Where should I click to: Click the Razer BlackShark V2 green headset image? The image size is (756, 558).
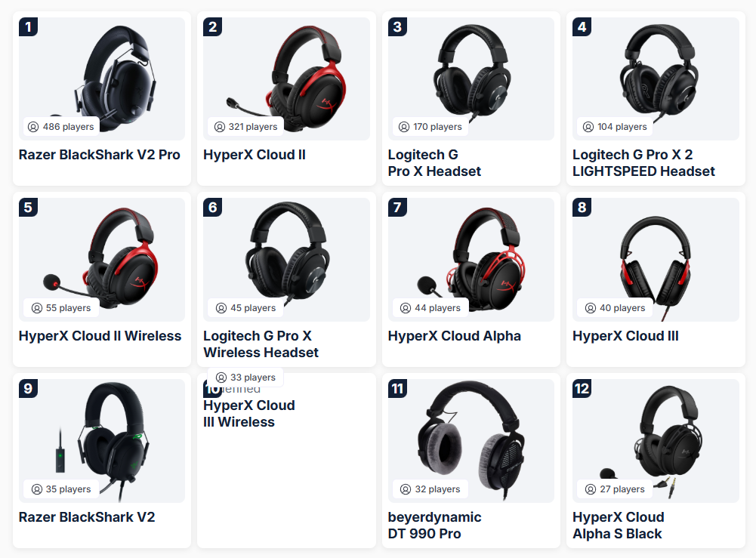tap(102, 441)
